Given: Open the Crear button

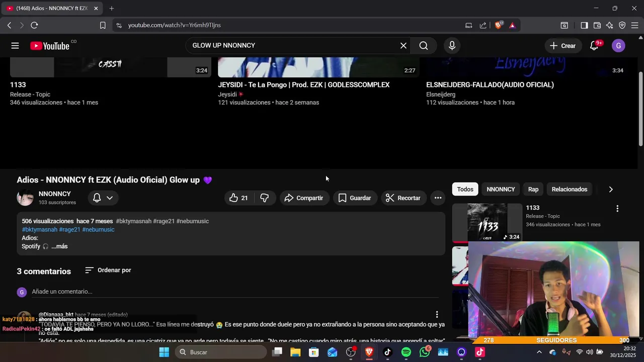Looking at the screenshot, I should click(x=563, y=46).
